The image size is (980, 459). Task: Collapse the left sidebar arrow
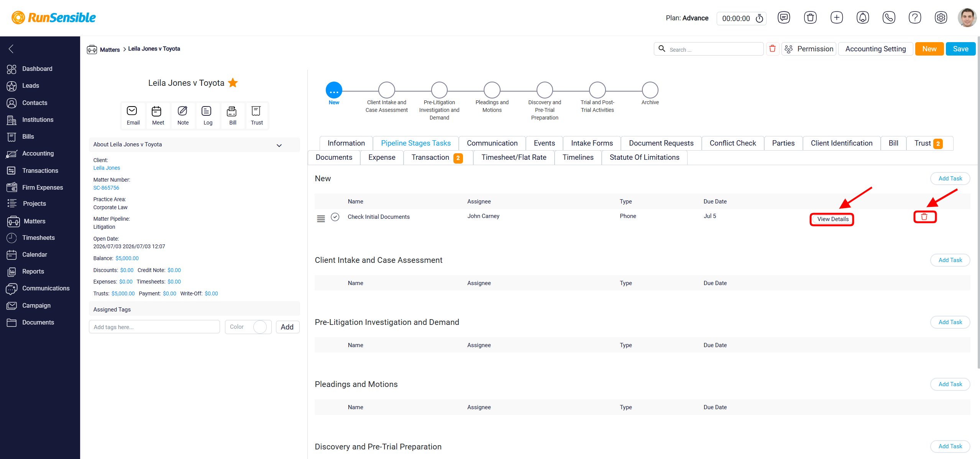pos(11,49)
